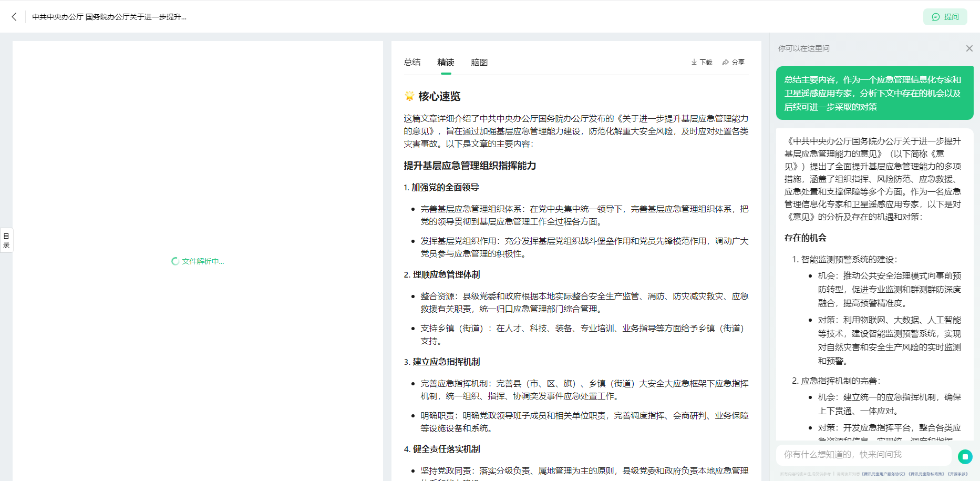Click the 核心速览 star icon
980x481 pixels.
(x=409, y=96)
